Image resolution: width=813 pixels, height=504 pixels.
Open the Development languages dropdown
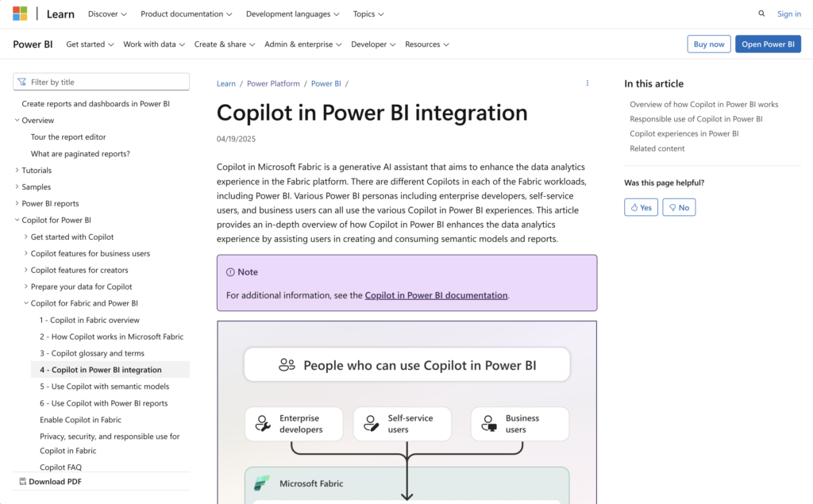292,14
